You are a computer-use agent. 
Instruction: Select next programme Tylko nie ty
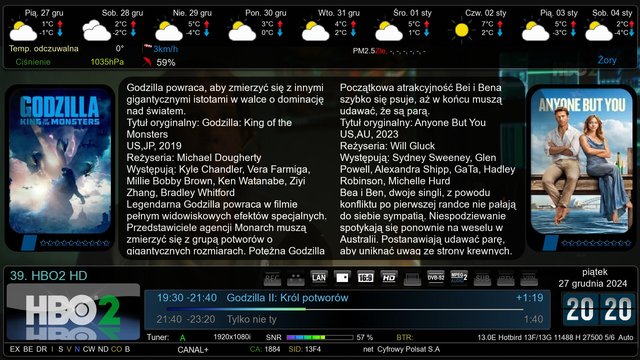(x=251, y=319)
